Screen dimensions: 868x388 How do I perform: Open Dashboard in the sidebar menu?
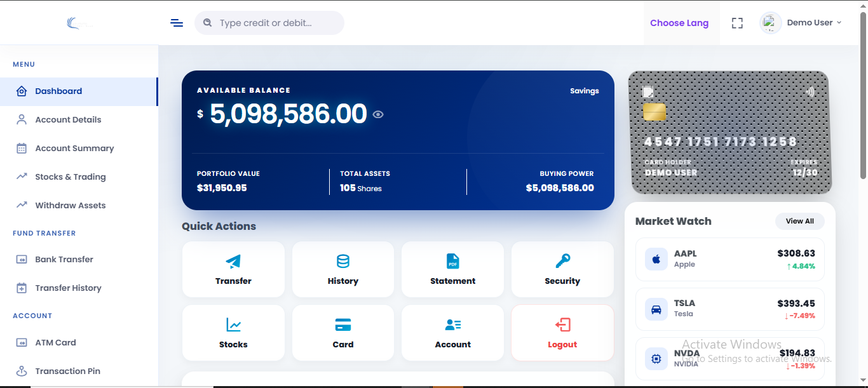click(x=79, y=91)
